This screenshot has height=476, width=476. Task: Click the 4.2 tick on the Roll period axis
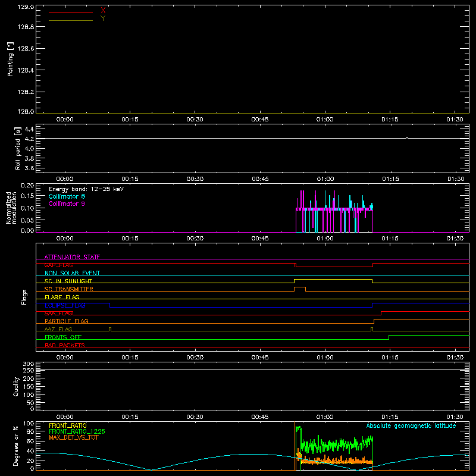tap(29, 139)
